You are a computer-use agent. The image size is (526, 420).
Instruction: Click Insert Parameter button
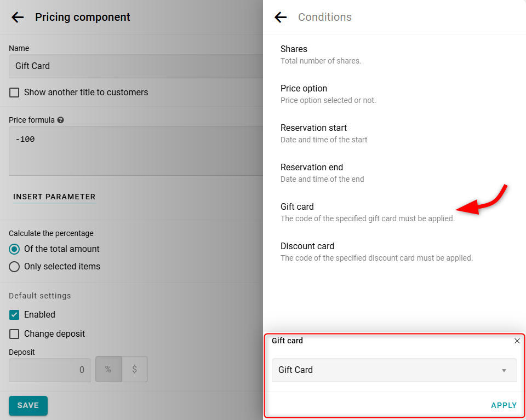[54, 197]
